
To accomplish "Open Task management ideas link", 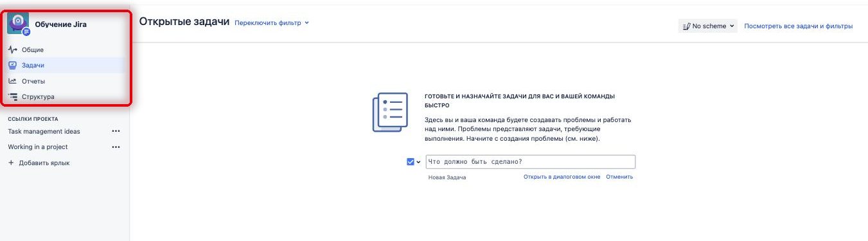I will pos(44,131).
